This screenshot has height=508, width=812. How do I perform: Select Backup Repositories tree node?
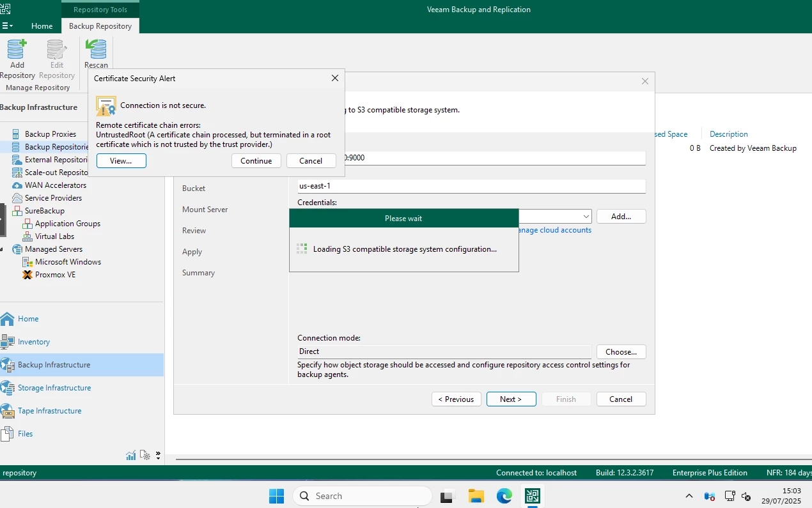click(x=56, y=147)
